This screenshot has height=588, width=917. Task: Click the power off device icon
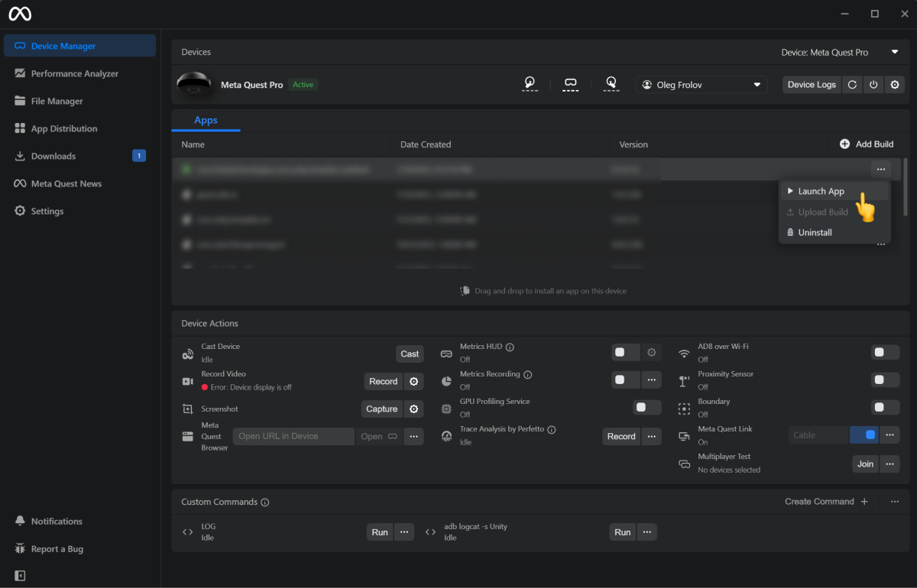point(873,85)
